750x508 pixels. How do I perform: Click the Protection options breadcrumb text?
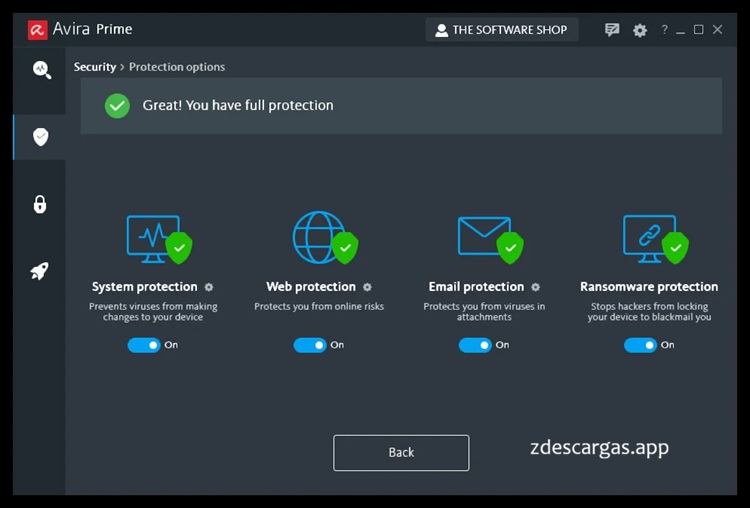click(177, 67)
